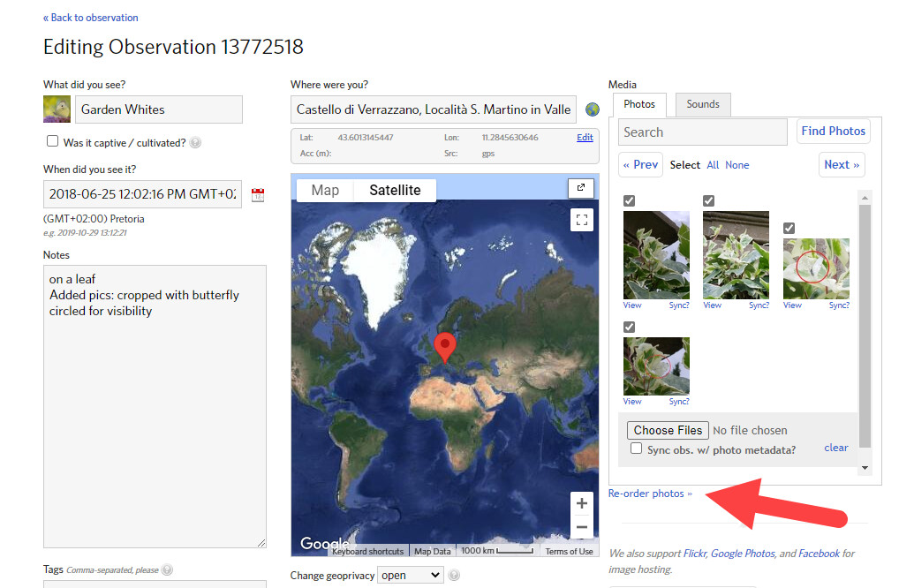The height and width of the screenshot is (588, 914).
Task: Click the photo Search input field
Action: (x=702, y=131)
